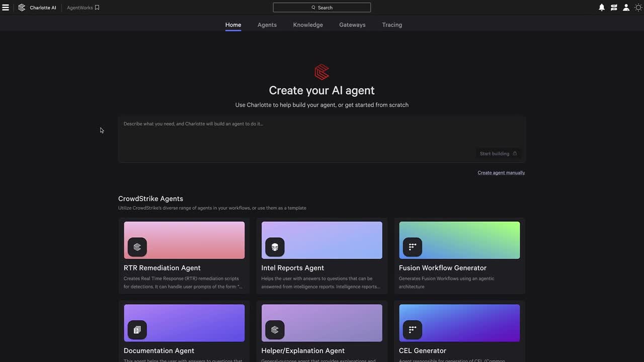Switch to the Knowledge tab
644x362 pixels.
point(308,25)
